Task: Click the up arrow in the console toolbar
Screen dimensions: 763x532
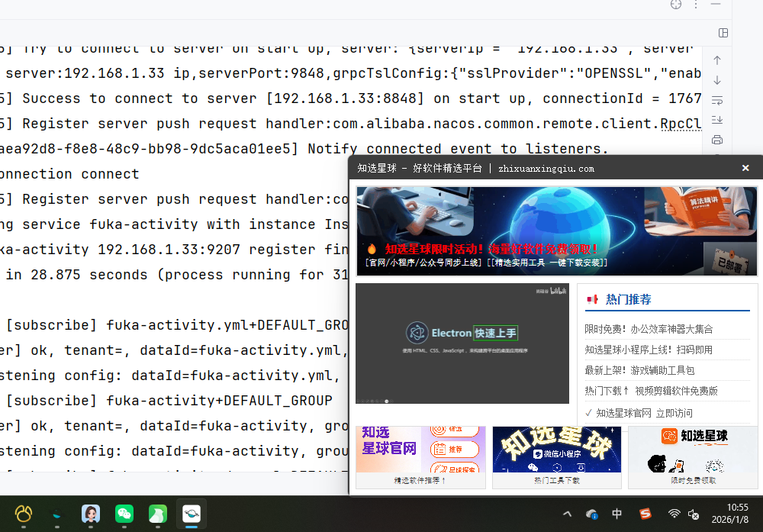Action: [x=717, y=60]
